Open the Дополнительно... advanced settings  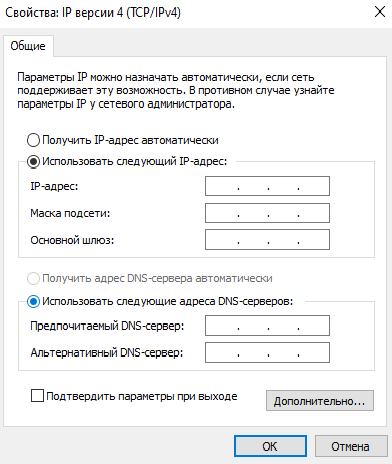320,401
